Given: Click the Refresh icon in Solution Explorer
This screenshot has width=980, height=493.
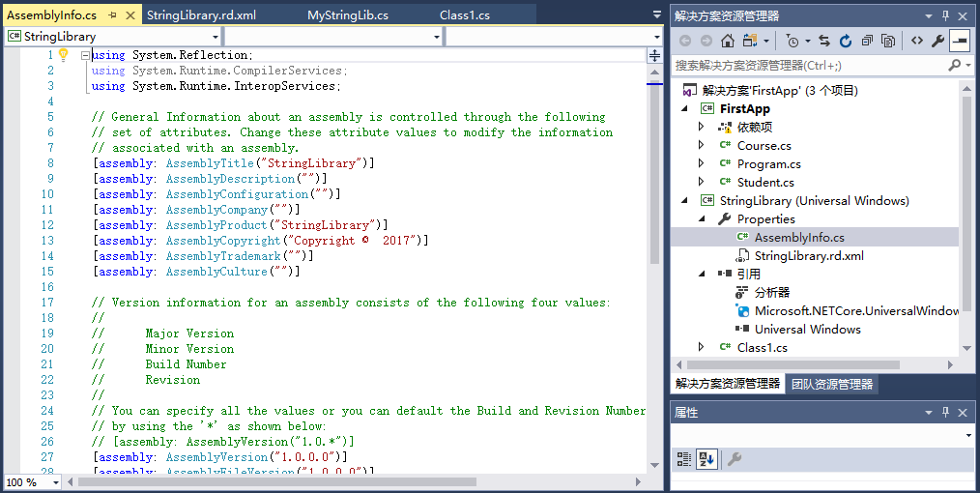Looking at the screenshot, I should tap(846, 41).
